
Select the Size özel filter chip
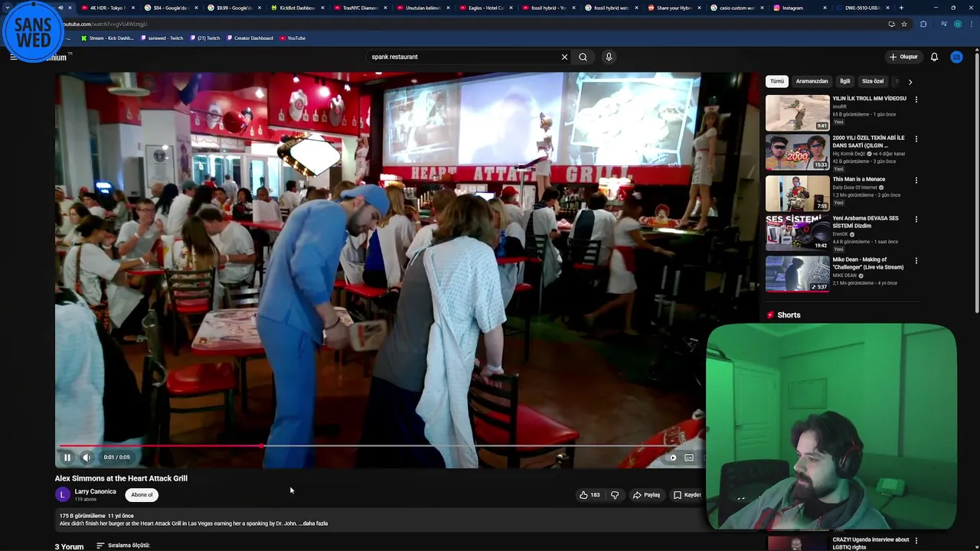coord(873,81)
